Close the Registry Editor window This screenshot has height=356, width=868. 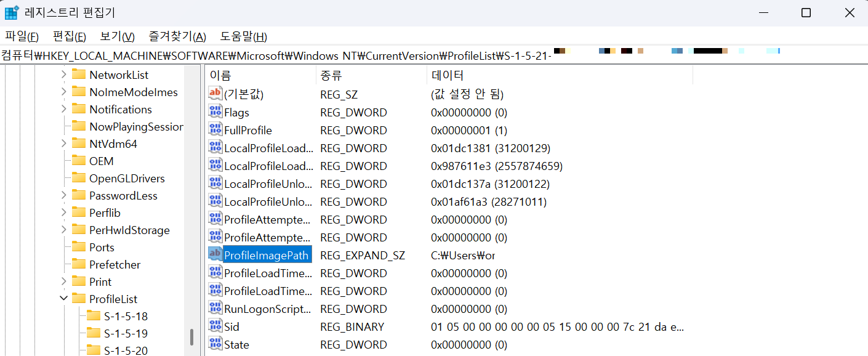[849, 12]
